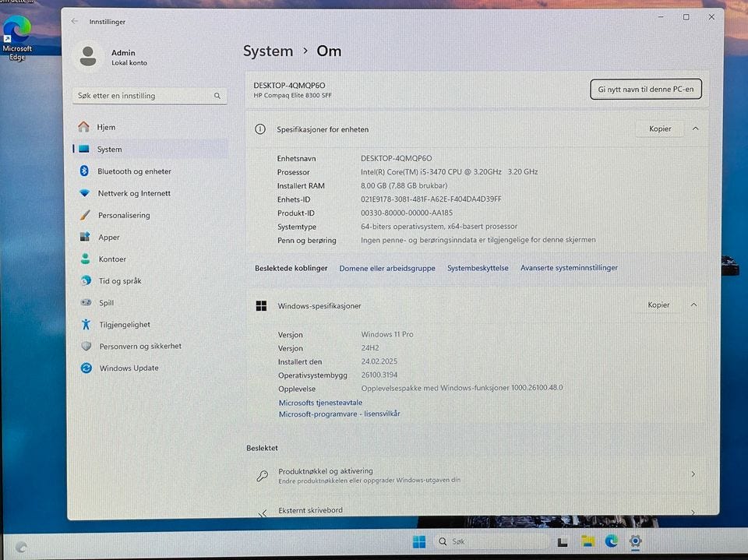Click the Søk etter en innstilling field
Screen dimensions: 748x560
click(150, 96)
